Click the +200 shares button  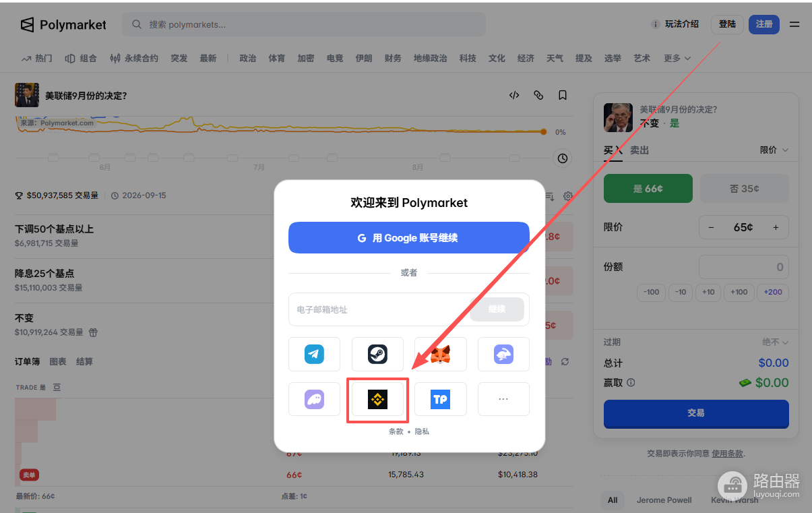774,292
